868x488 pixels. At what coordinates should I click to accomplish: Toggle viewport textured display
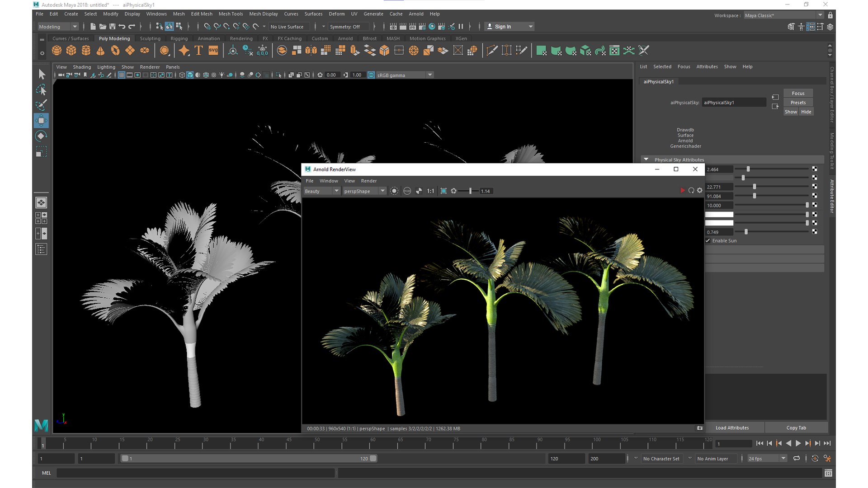click(x=214, y=75)
